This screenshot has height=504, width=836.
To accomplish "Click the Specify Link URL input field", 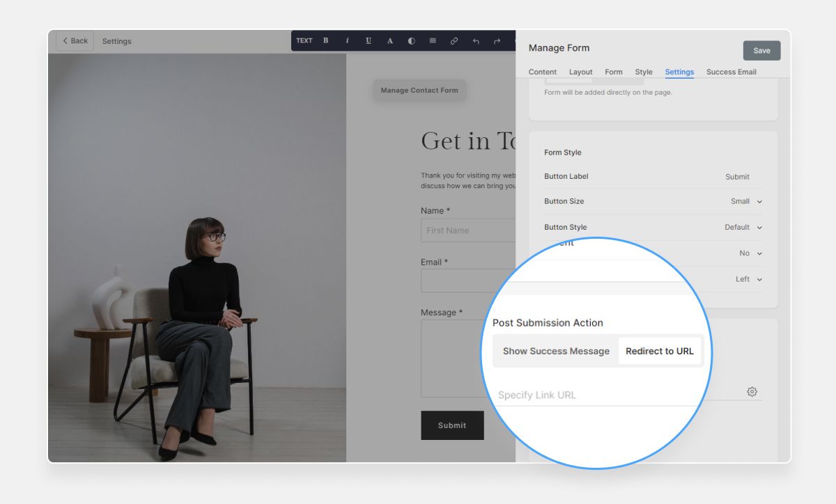I will [557, 395].
